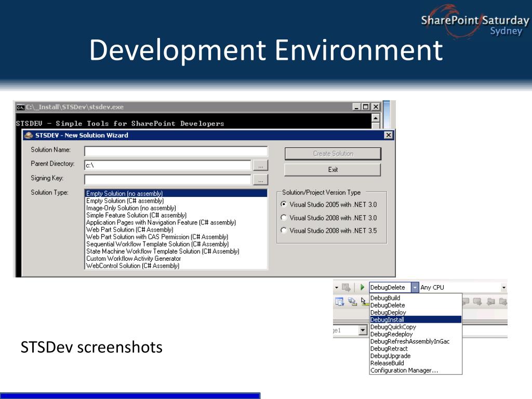Choose ReleaseBuild from configuration list
The width and height of the screenshot is (532, 399).
pos(416,363)
